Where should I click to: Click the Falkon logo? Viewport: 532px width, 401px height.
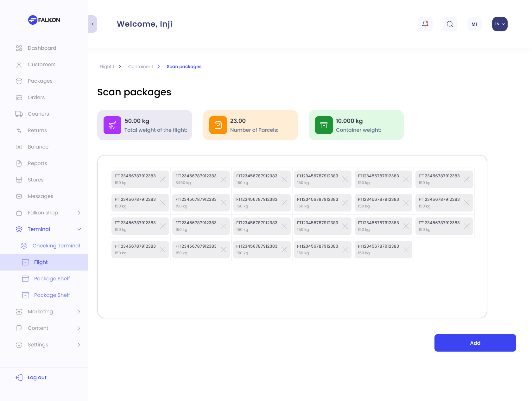[44, 20]
